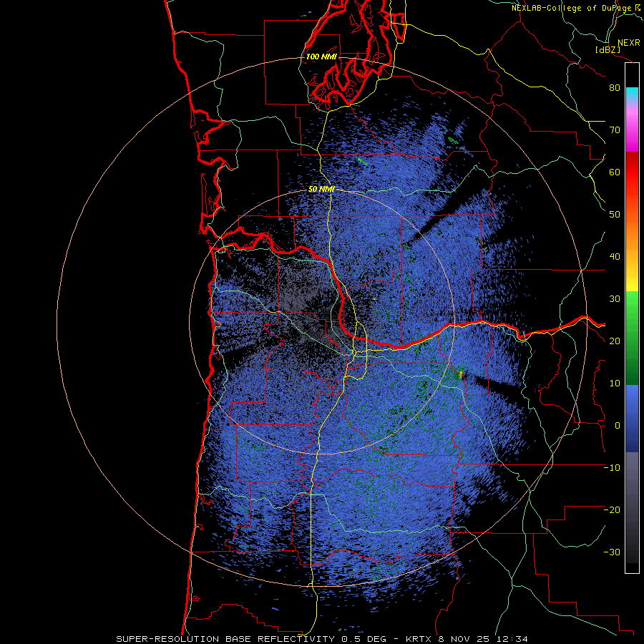
Task: Click the small red-yellow high reflectivity echo
Action: click(x=461, y=373)
